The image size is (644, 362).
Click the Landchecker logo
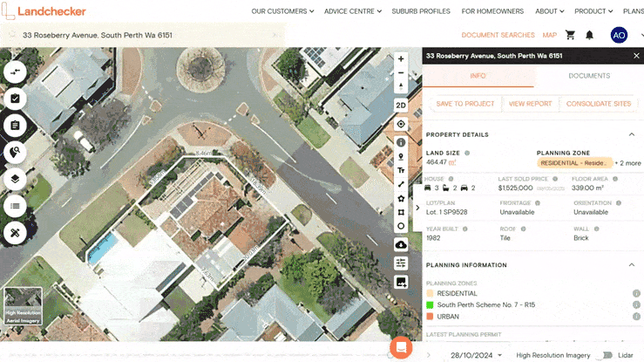point(44,11)
